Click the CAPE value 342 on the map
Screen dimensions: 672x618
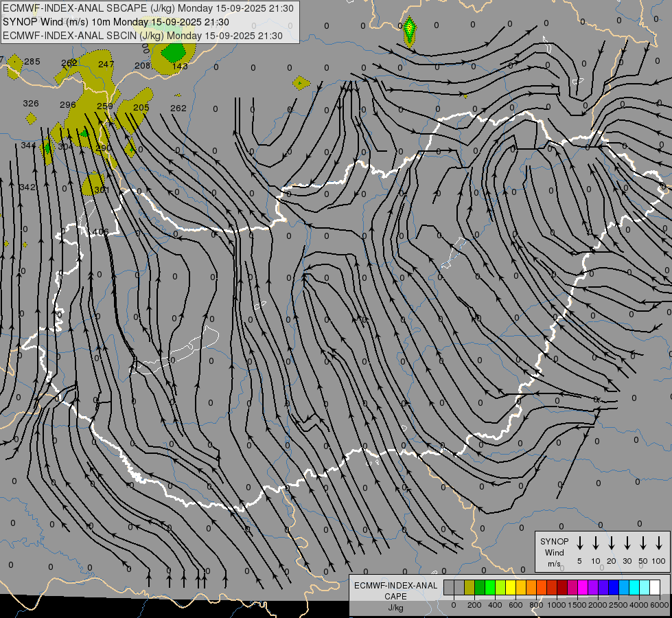tap(27, 187)
